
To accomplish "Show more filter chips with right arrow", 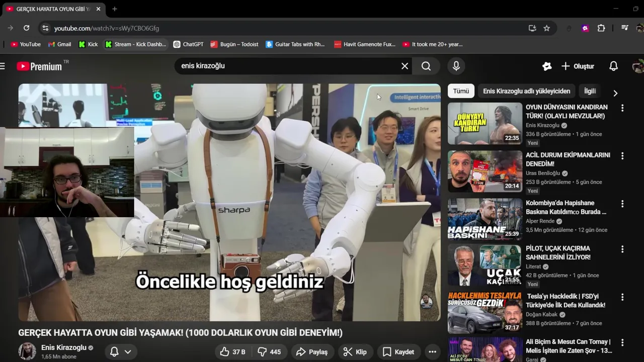I will [615, 93].
